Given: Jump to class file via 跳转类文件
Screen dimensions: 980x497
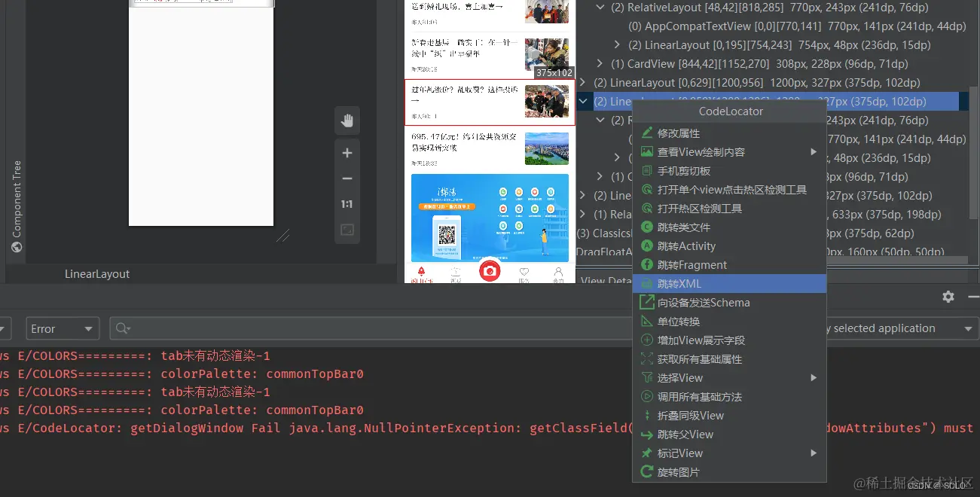Looking at the screenshot, I should (x=729, y=227).
